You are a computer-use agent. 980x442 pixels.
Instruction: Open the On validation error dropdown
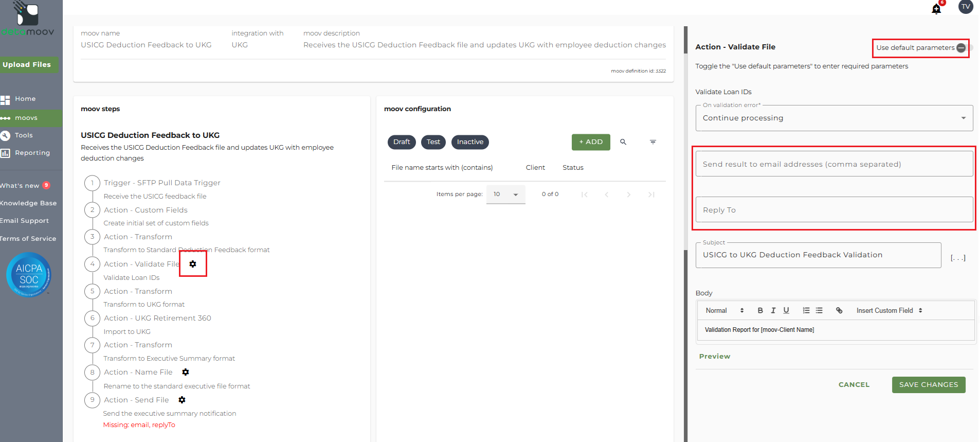point(834,118)
